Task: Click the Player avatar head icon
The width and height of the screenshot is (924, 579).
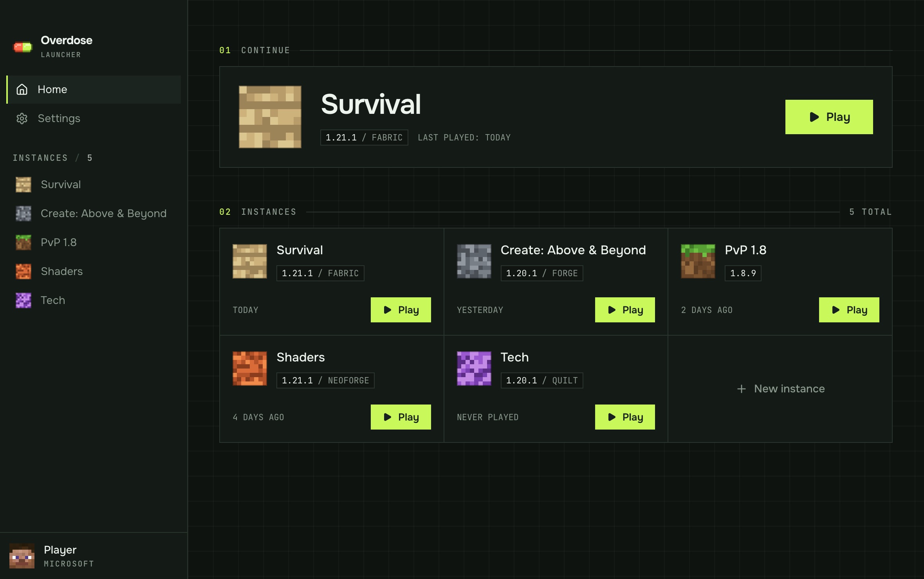Action: pos(22,556)
